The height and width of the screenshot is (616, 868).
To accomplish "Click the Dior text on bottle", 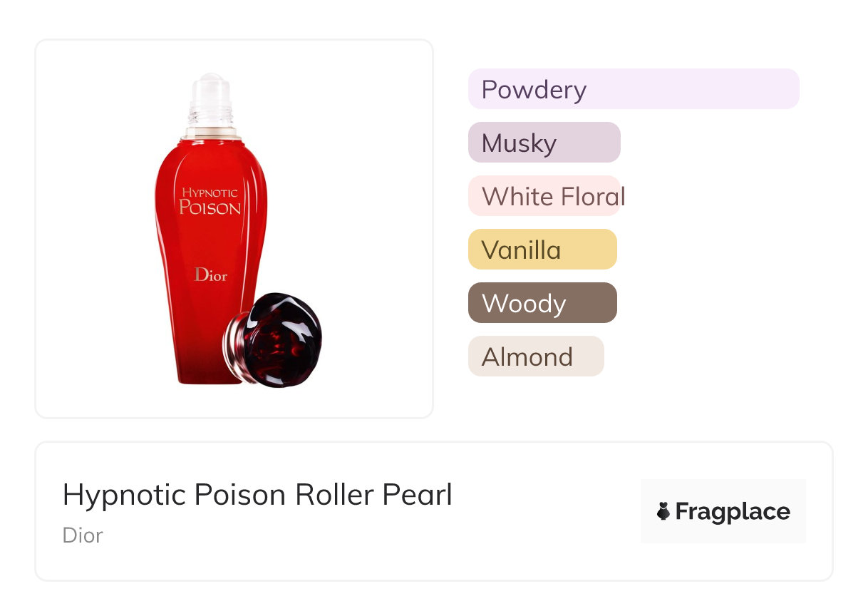I will click(211, 274).
